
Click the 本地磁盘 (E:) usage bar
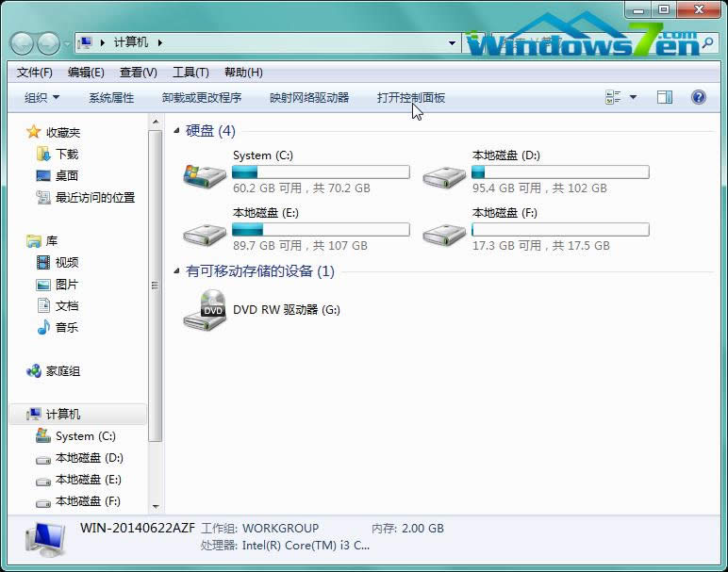321,230
